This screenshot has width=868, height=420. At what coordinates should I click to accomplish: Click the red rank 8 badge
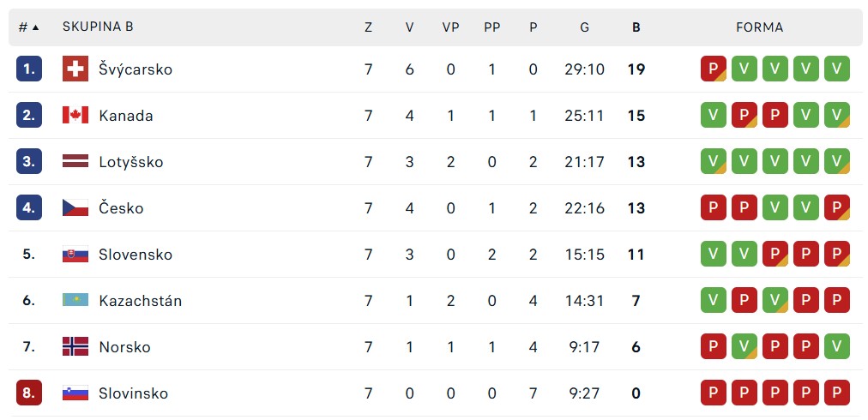click(29, 393)
